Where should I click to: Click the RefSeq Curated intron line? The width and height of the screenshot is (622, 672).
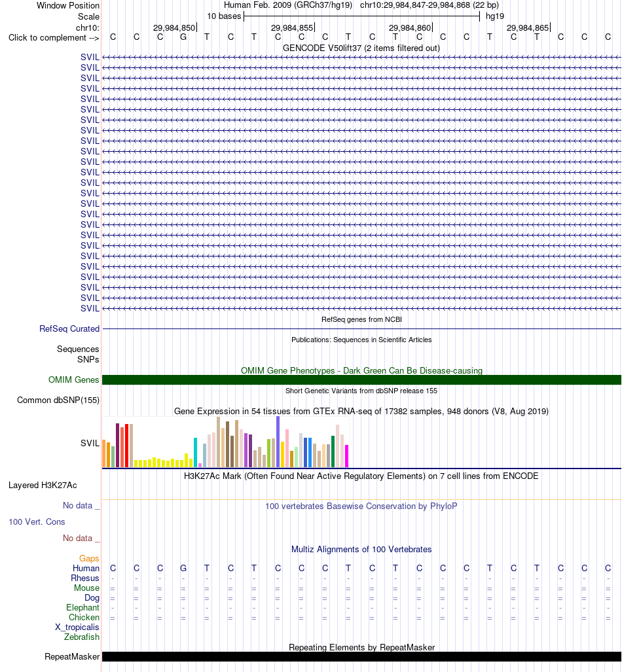click(361, 328)
